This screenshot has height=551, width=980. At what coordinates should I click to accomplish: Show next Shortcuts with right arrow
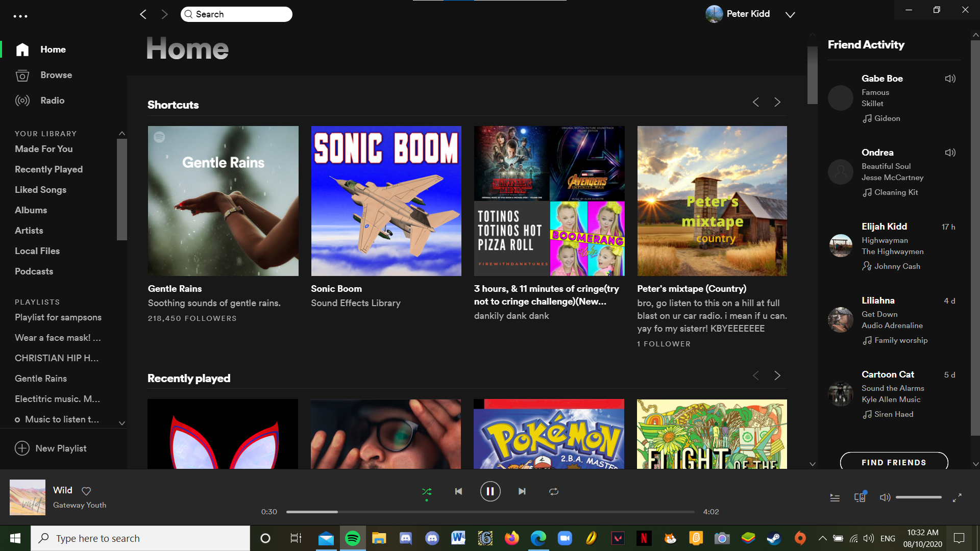click(x=777, y=102)
